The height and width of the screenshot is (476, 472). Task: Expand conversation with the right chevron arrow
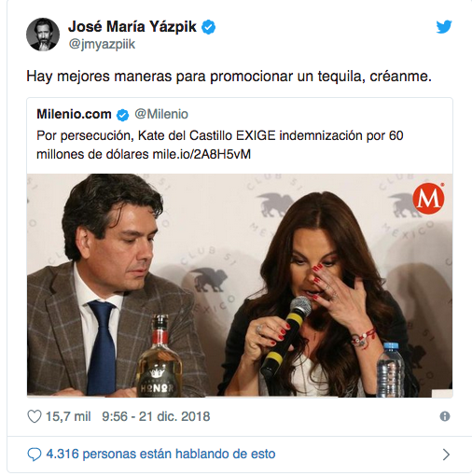(446, 455)
